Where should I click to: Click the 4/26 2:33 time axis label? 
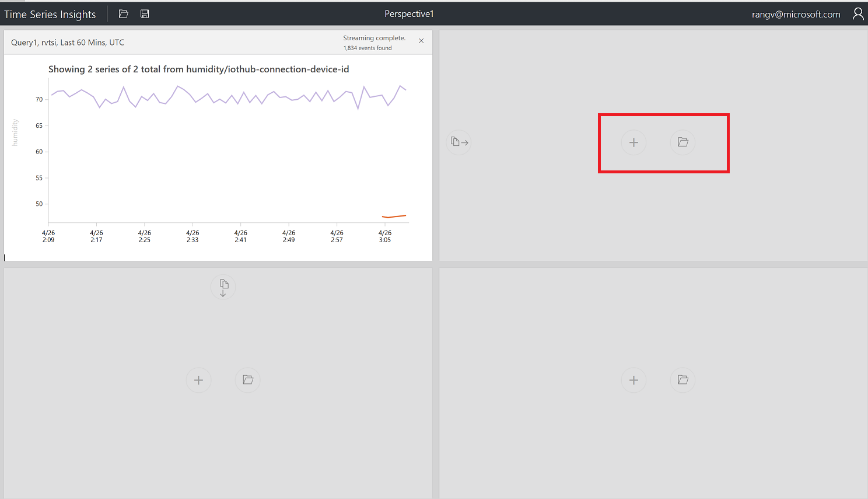click(x=192, y=236)
